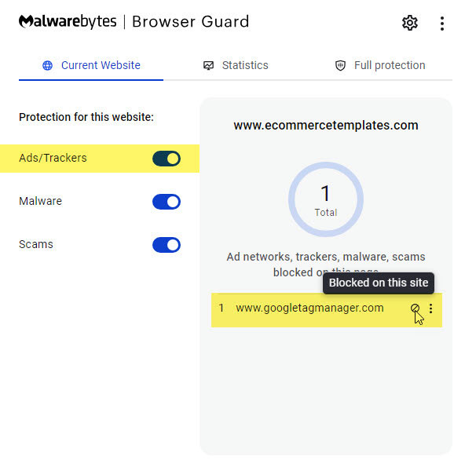Screen dimensions: 476x471
Task: Click the www.ecommercetemplates.com site heading
Action: [x=325, y=126]
